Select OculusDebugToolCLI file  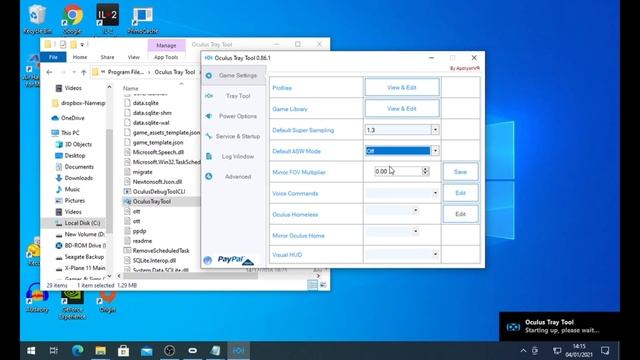(158, 191)
